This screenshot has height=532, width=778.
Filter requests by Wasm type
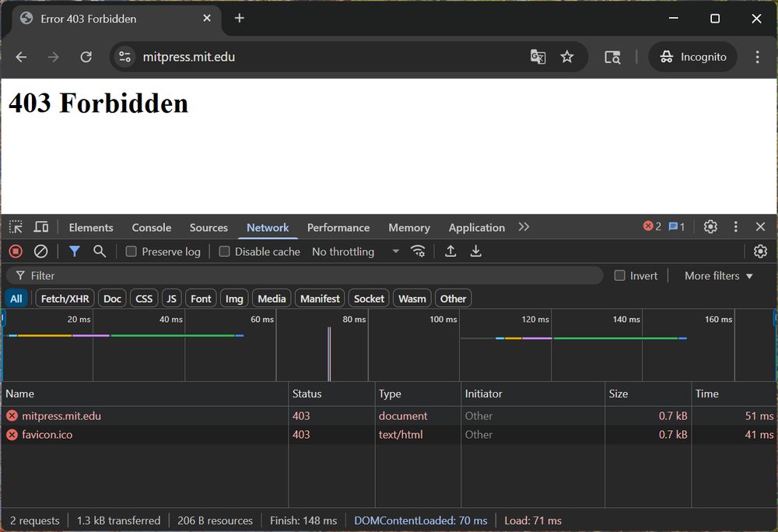(412, 299)
